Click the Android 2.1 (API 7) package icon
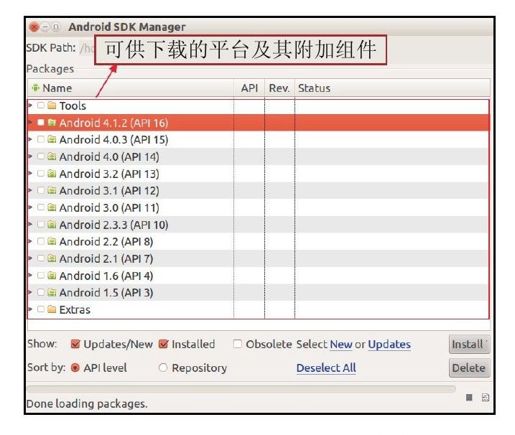 pos(51,258)
